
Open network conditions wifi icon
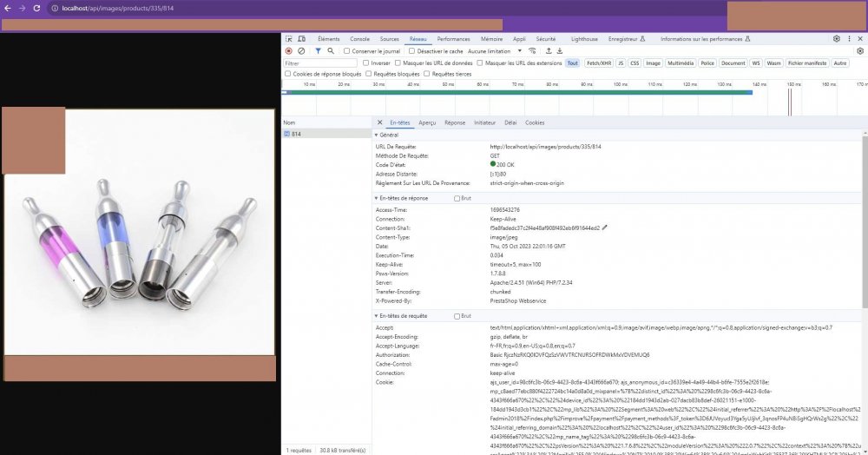[x=532, y=51]
